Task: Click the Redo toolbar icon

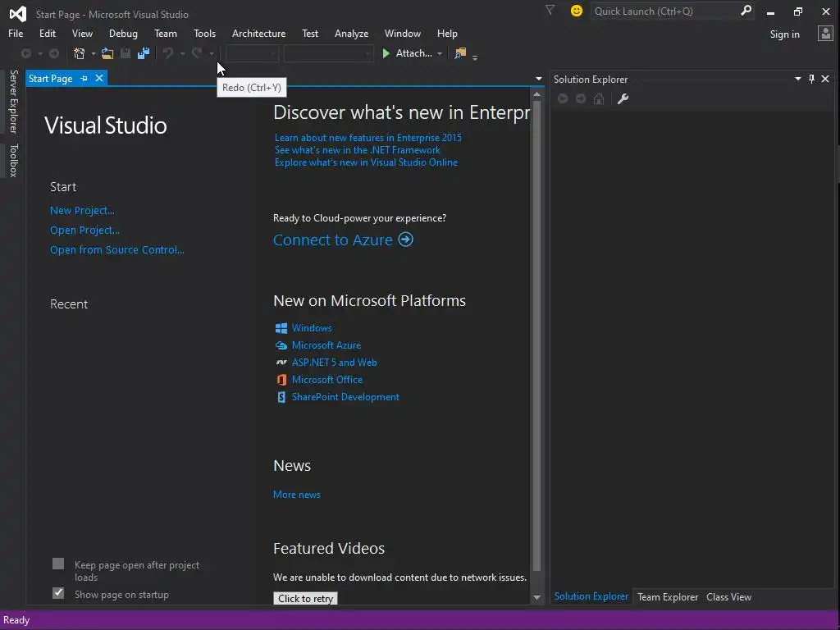Action: [x=198, y=53]
